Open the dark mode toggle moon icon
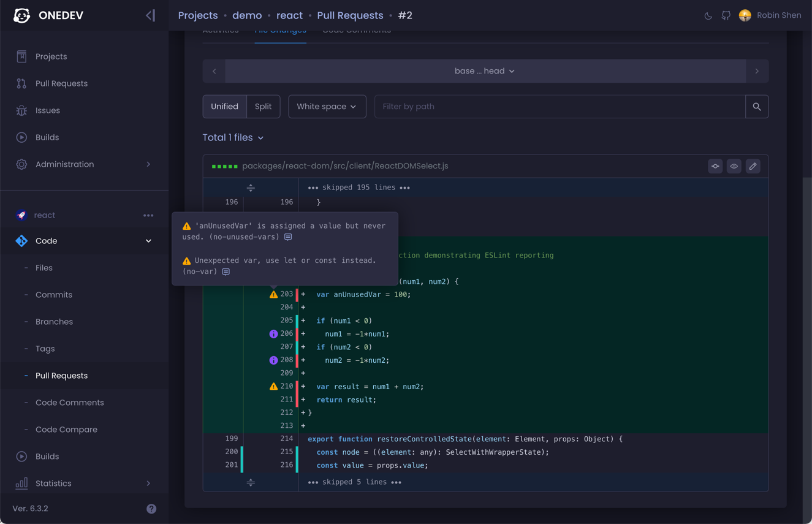This screenshot has width=812, height=524. coord(708,15)
